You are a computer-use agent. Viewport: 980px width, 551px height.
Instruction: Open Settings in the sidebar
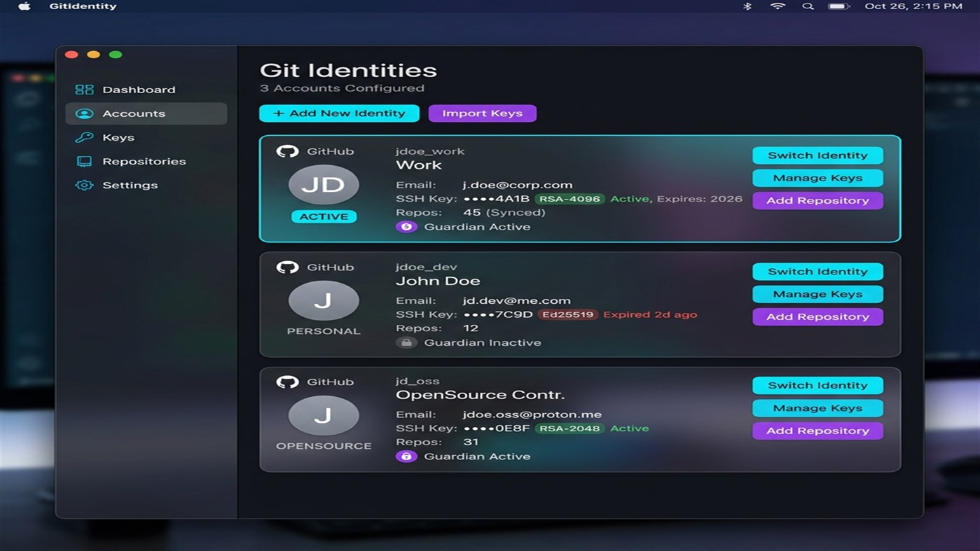[x=146, y=185]
